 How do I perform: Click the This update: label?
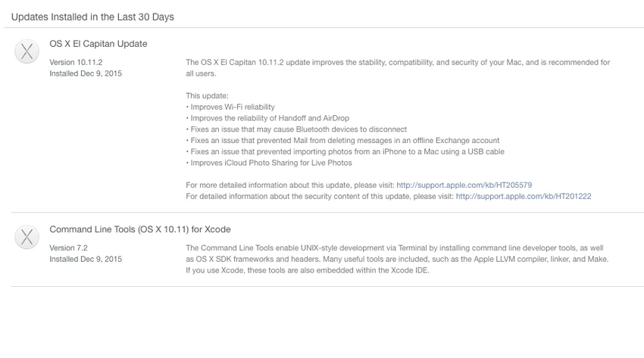coord(207,95)
